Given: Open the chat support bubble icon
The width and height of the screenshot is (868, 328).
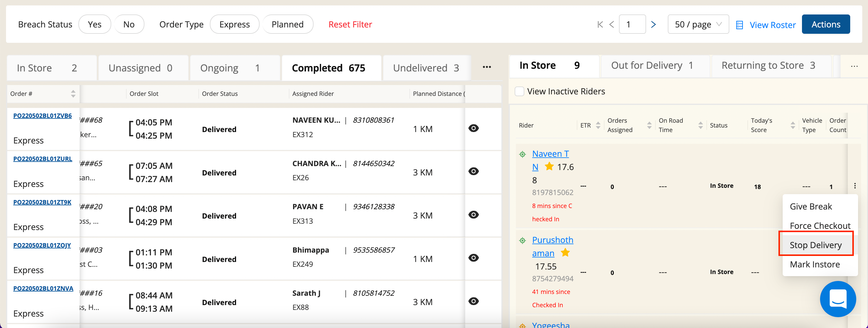Looking at the screenshot, I should click(838, 299).
